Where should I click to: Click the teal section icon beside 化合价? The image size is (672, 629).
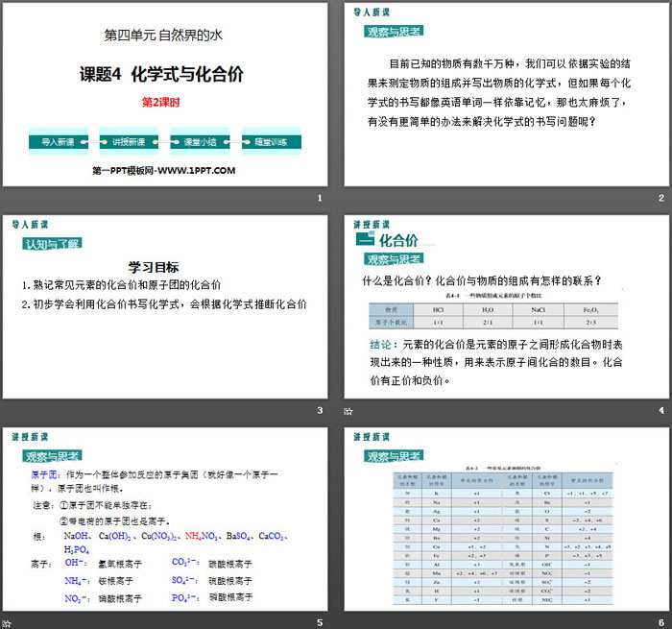pos(365,239)
